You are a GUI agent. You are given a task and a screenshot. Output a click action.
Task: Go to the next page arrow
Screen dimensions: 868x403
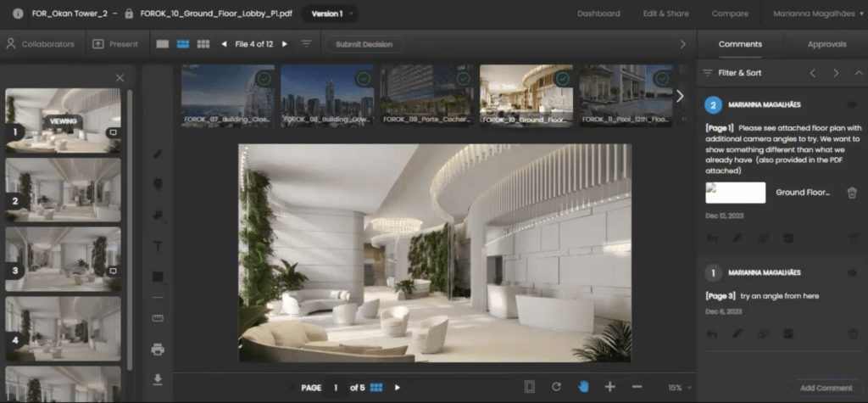(398, 388)
